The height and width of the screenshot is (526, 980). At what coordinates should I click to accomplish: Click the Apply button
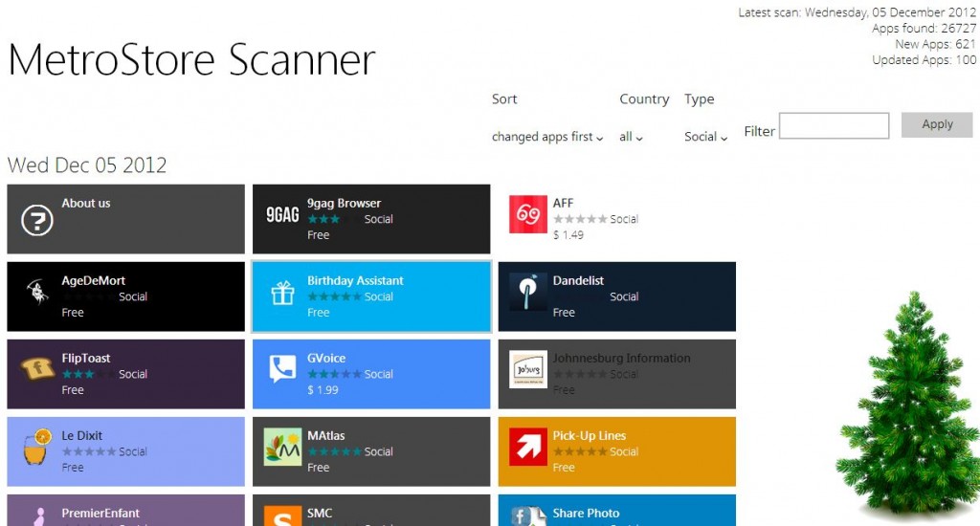pyautogui.click(x=937, y=124)
